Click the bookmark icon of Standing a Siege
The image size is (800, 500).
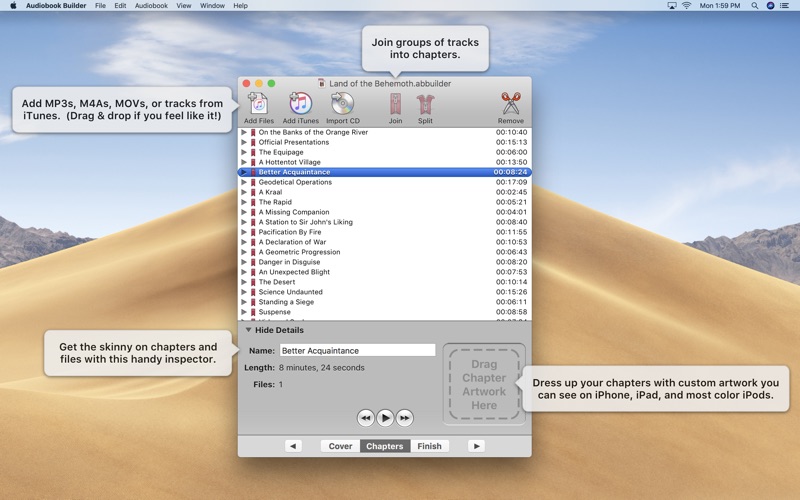(253, 302)
